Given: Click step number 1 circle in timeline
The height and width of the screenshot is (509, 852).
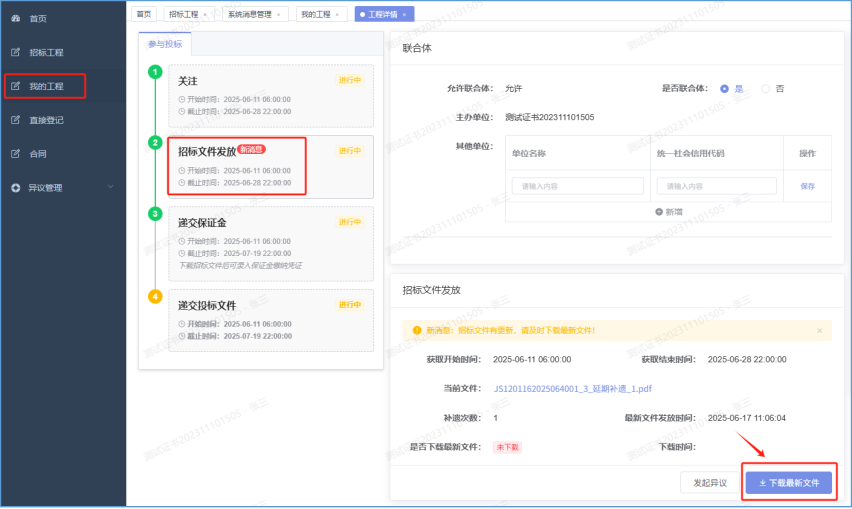Looking at the screenshot, I should coord(155,72).
